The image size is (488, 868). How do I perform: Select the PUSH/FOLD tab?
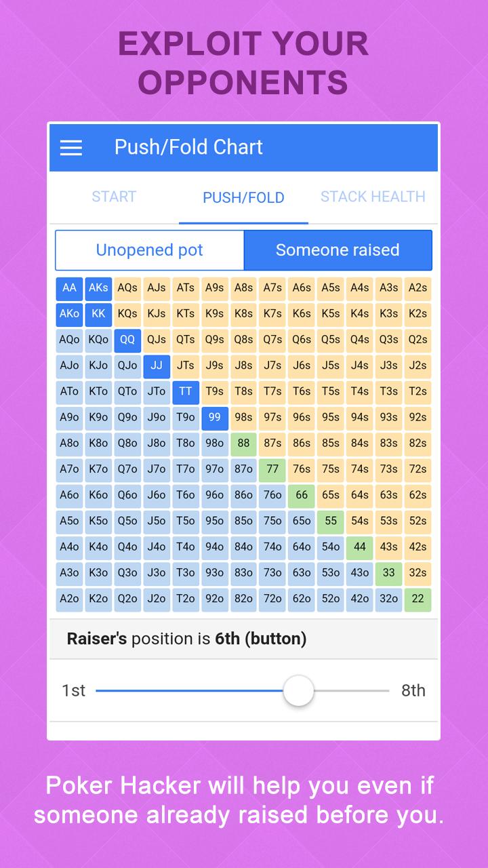click(243, 197)
